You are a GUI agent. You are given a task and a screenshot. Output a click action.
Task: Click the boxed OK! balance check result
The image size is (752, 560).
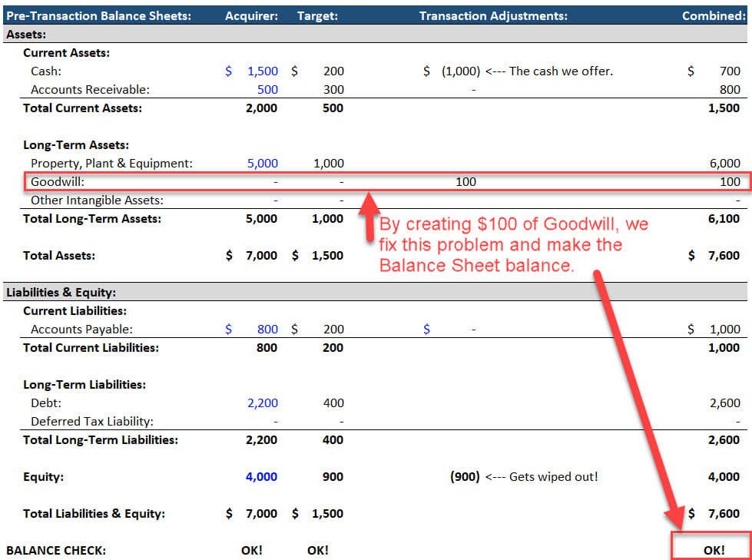coord(714,549)
